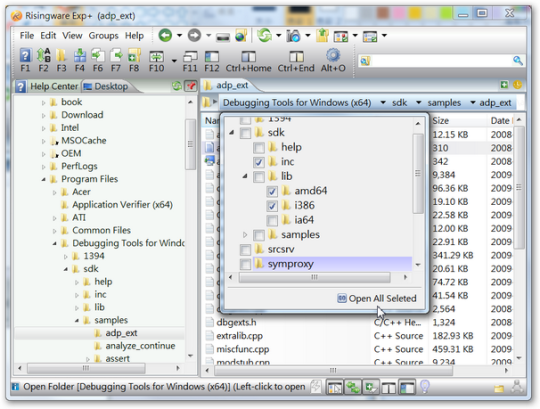Open the Help menu
540x409 pixels.
pos(134,35)
